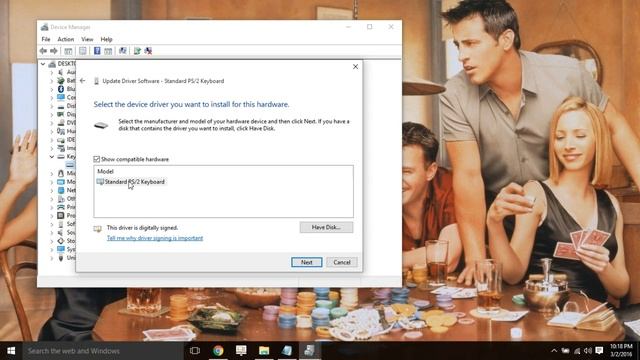Select the Print queues icon in device tree

click(x=61, y=207)
